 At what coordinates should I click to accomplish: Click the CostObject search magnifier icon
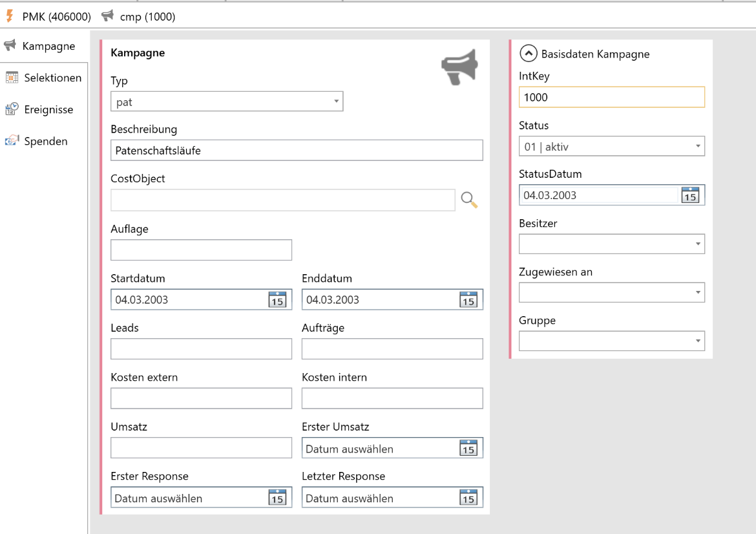(x=469, y=200)
